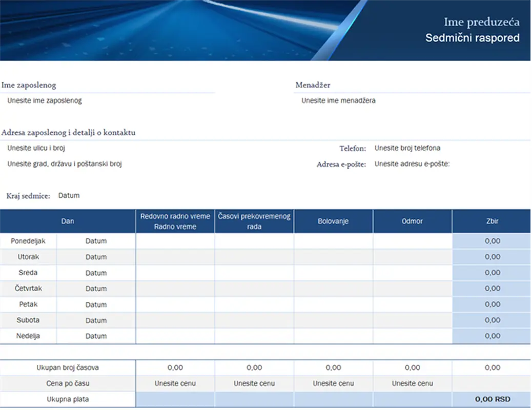This screenshot has width=532, height=410.
Task: Select the 'Ime preduzeća' title text
Action: 481,22
